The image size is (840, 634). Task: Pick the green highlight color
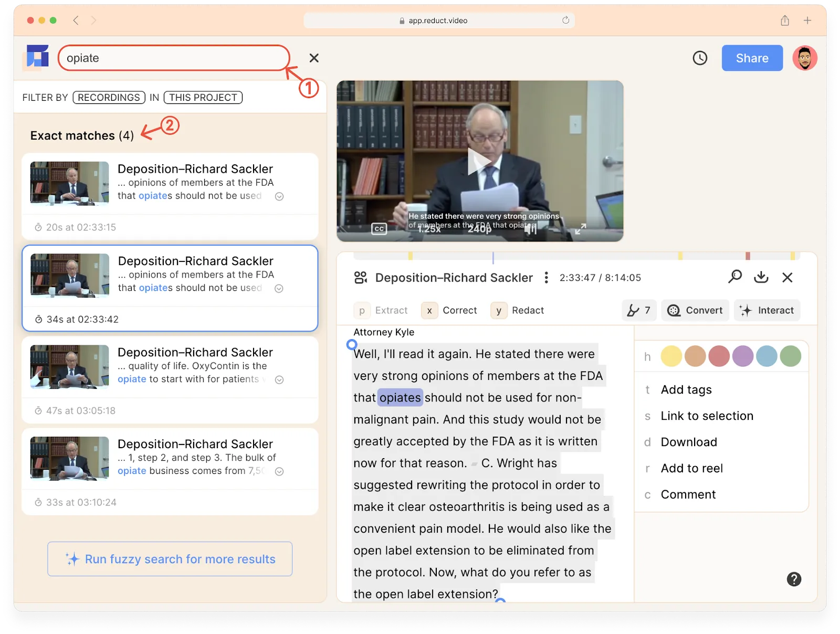(791, 356)
